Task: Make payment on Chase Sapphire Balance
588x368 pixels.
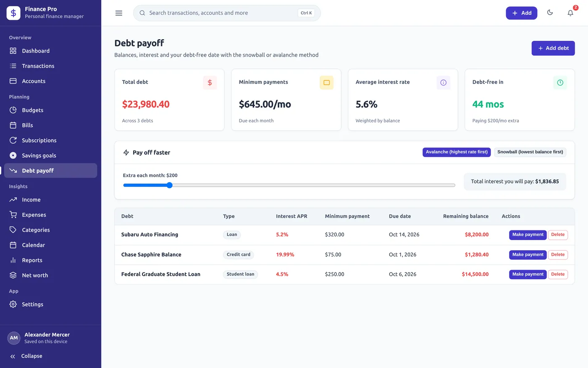Action: 528,255
